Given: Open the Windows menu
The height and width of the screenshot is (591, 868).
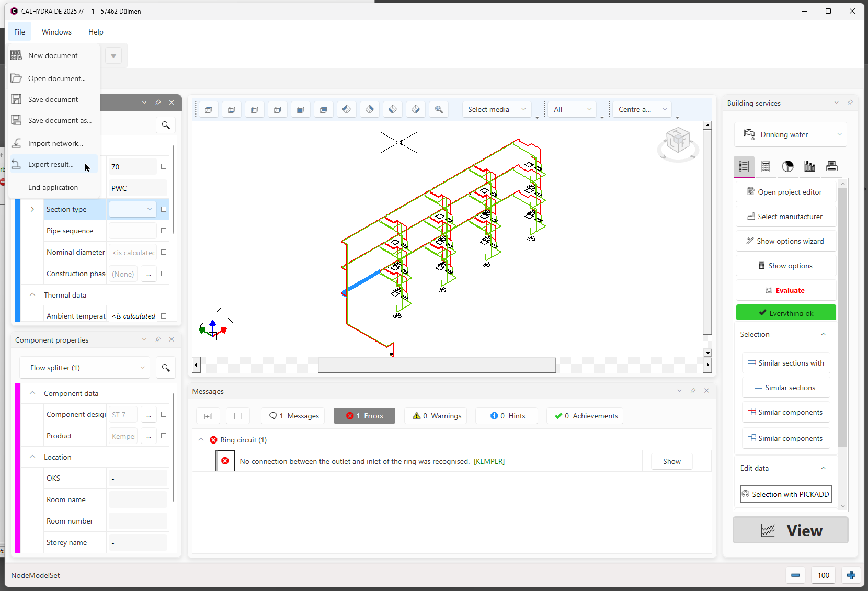Looking at the screenshot, I should [x=56, y=32].
